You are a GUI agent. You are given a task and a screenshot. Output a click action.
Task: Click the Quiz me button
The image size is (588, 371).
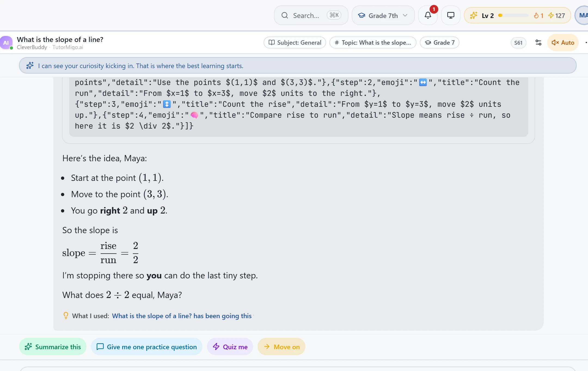click(230, 347)
